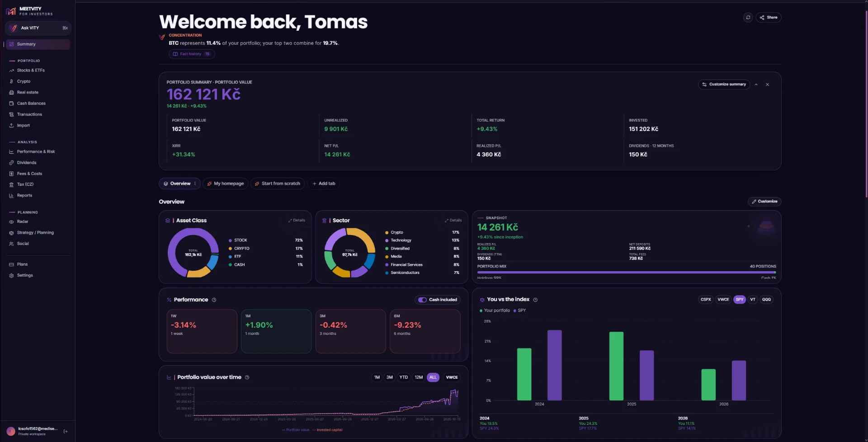This screenshot has height=442, width=868.
Task: Click the STOCK legend color dot
Action: point(230,240)
